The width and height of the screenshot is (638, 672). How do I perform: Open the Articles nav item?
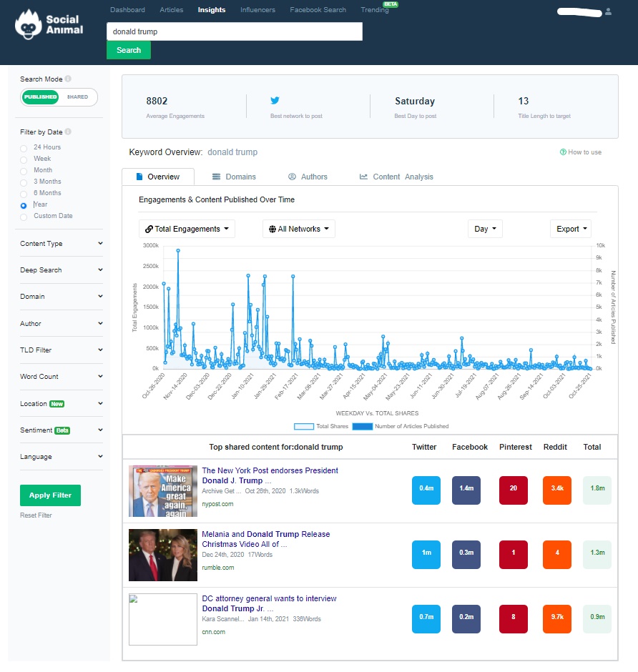pyautogui.click(x=172, y=10)
